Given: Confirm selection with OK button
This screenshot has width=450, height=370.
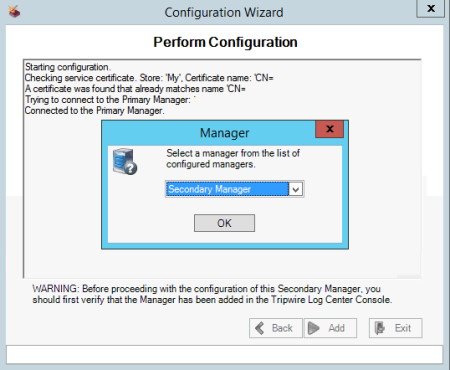Looking at the screenshot, I should click(x=224, y=223).
